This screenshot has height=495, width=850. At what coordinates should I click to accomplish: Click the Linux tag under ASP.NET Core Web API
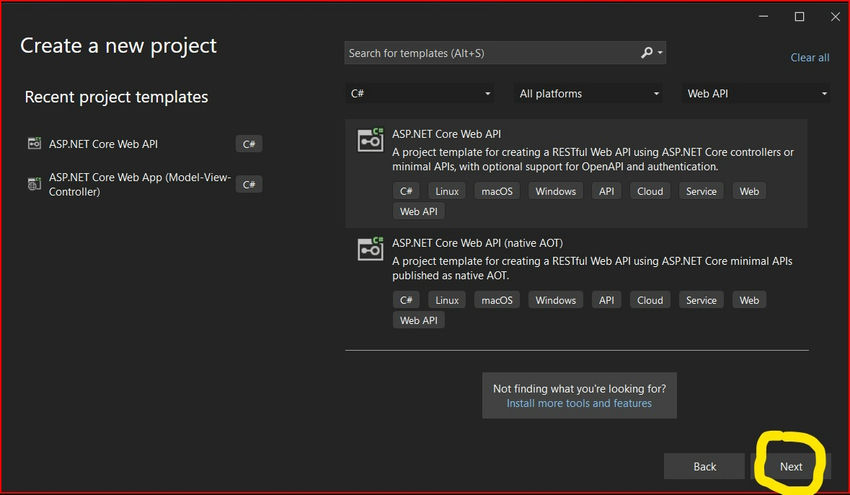coord(447,191)
